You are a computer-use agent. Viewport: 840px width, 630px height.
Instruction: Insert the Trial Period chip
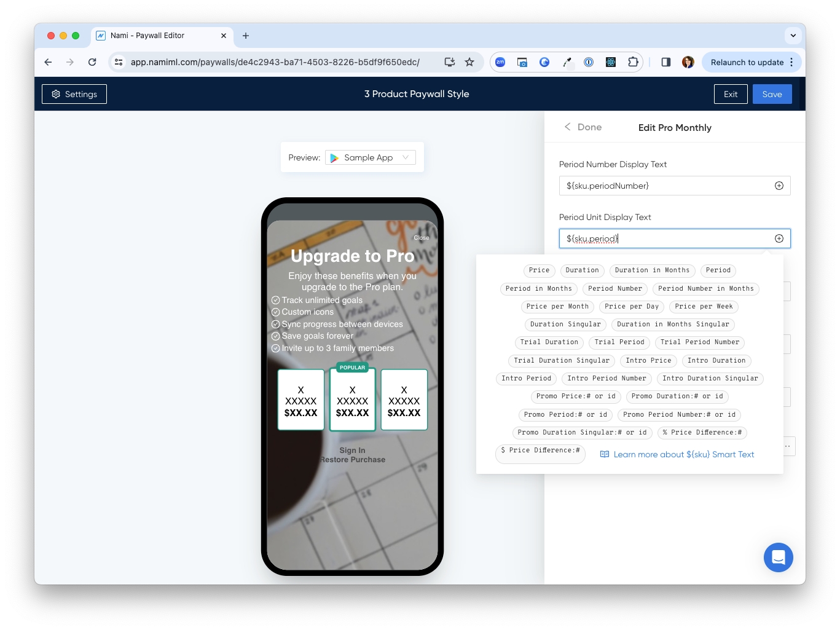point(619,342)
